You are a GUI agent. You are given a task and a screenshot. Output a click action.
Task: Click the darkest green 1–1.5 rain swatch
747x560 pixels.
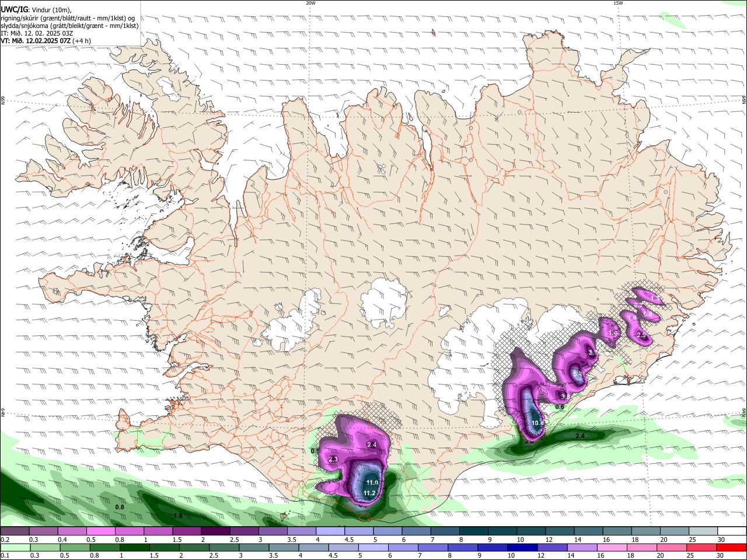(x=134, y=547)
